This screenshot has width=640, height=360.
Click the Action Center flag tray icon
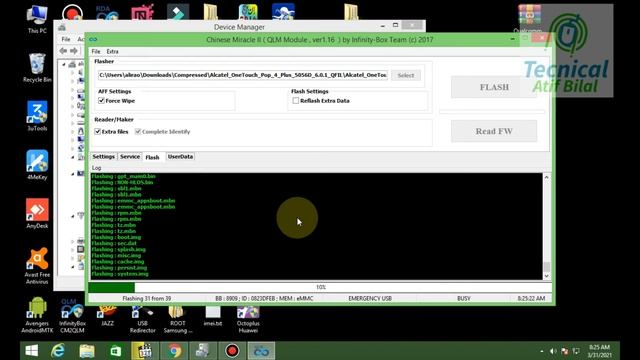564,351
